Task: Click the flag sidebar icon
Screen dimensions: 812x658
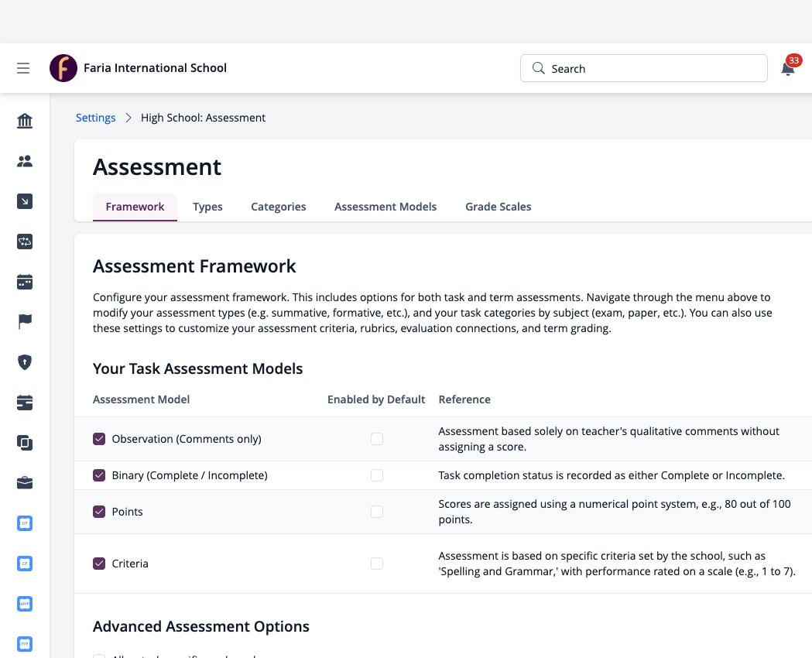Action: pyautogui.click(x=25, y=322)
